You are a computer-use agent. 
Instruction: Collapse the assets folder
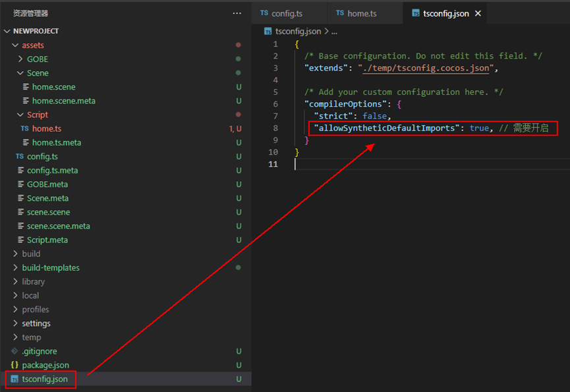tap(15, 45)
